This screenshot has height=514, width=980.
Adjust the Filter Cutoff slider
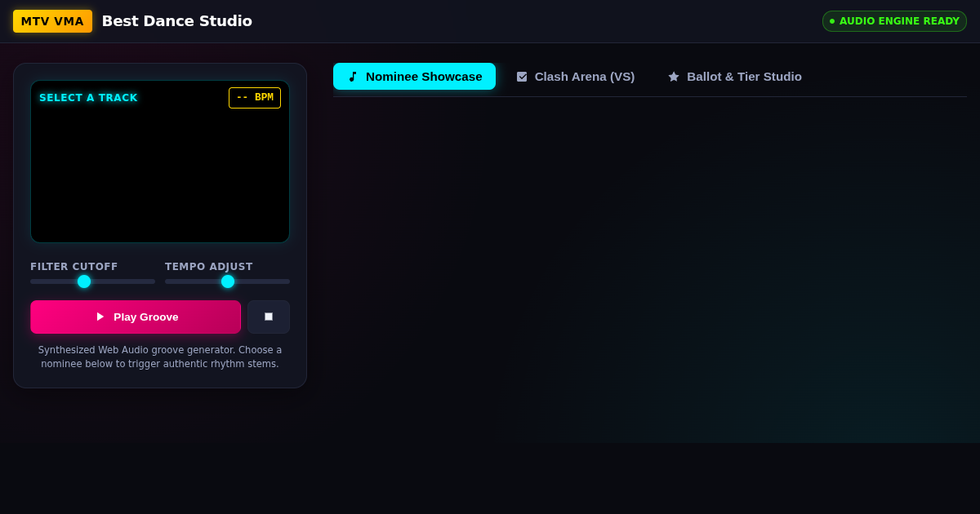(x=92, y=281)
